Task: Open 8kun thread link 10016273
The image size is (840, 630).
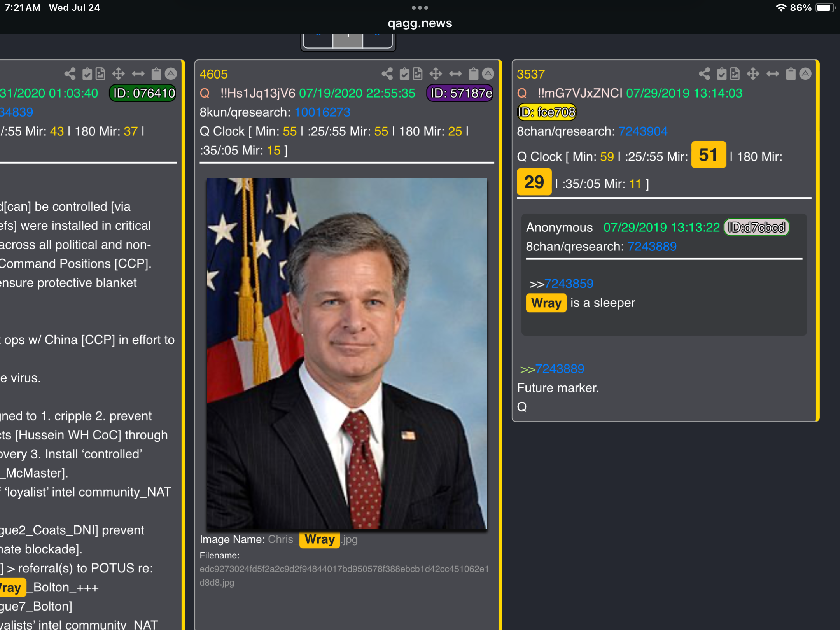Action: 322,112
